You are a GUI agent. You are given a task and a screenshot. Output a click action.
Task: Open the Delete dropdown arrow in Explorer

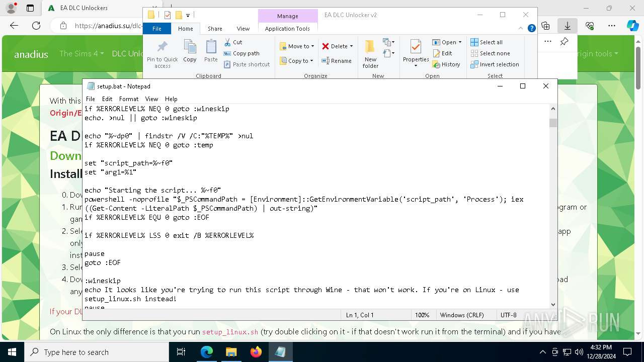[x=351, y=46]
